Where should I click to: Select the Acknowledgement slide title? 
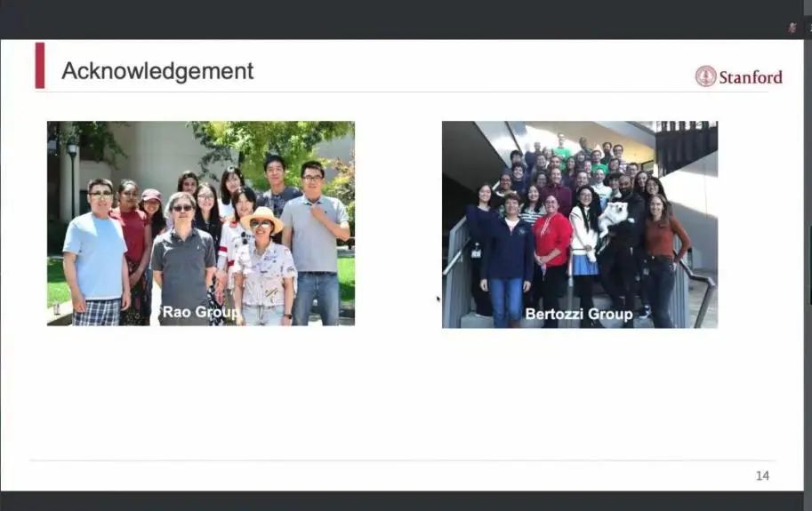[x=157, y=71]
